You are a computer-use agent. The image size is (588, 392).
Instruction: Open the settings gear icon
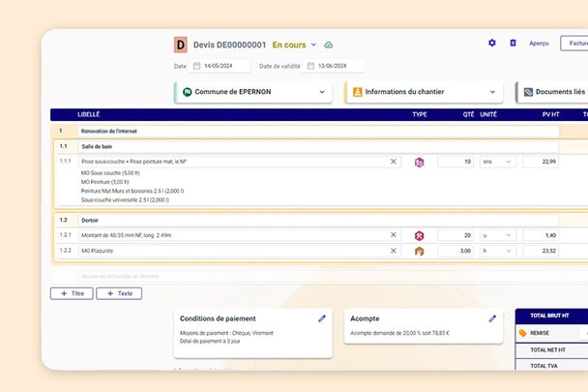pyautogui.click(x=492, y=43)
